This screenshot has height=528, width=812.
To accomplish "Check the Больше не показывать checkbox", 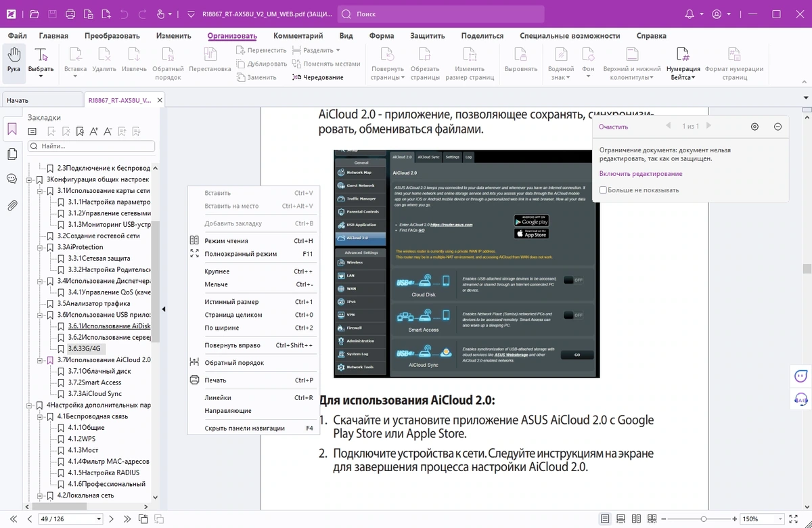I will tap(603, 190).
